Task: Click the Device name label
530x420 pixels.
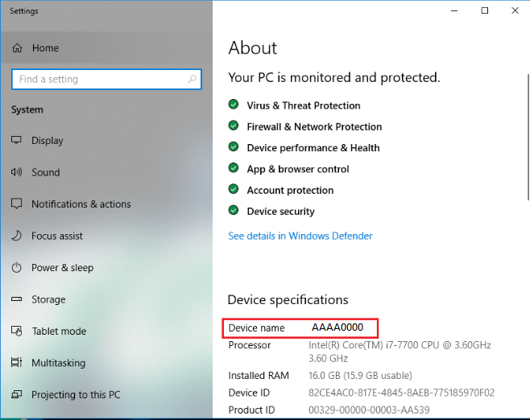Action: tap(256, 327)
